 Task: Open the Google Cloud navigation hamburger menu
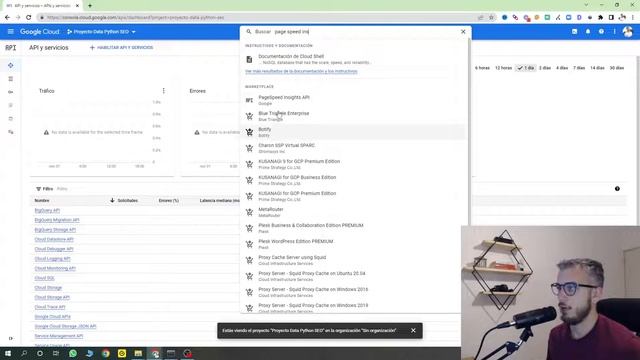(11, 31)
